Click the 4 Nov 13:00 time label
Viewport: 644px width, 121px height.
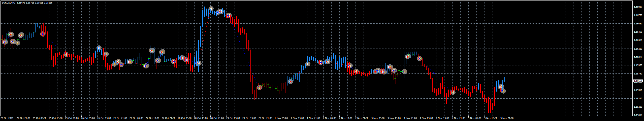(x=442, y=118)
